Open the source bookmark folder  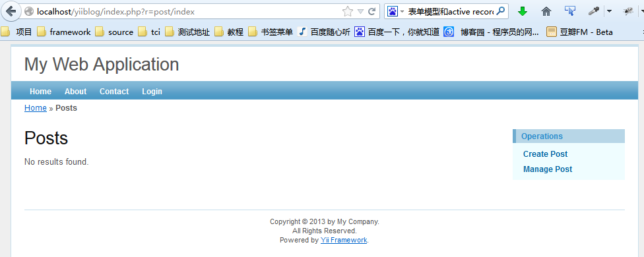(x=114, y=32)
